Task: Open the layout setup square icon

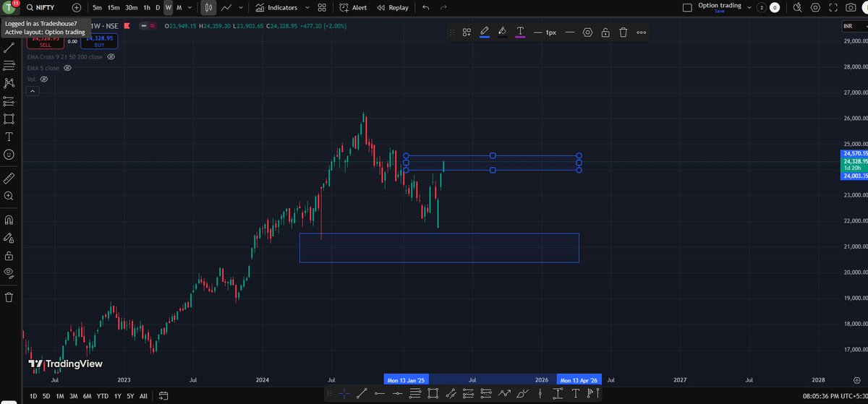Action: point(687,7)
